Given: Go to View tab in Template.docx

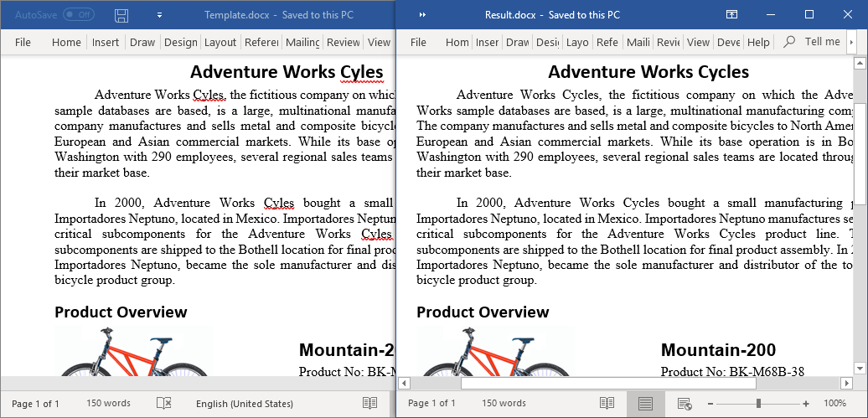Looking at the screenshot, I should click(x=380, y=42).
